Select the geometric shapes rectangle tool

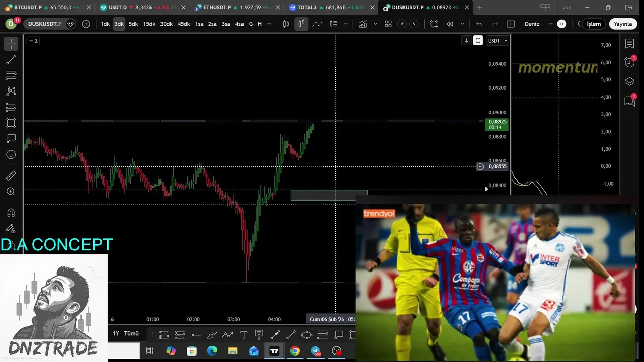coord(11,123)
